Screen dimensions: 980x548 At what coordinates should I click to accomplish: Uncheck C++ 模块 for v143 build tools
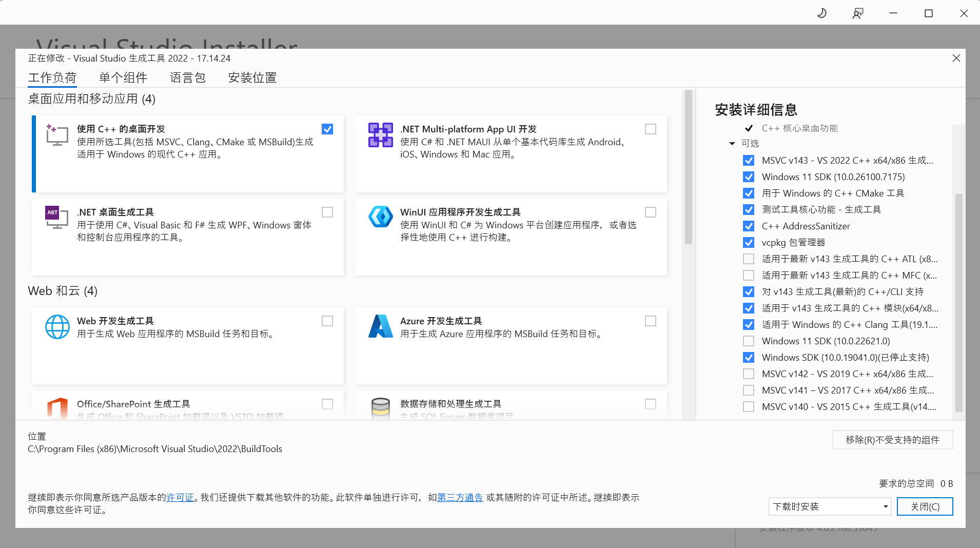(749, 308)
